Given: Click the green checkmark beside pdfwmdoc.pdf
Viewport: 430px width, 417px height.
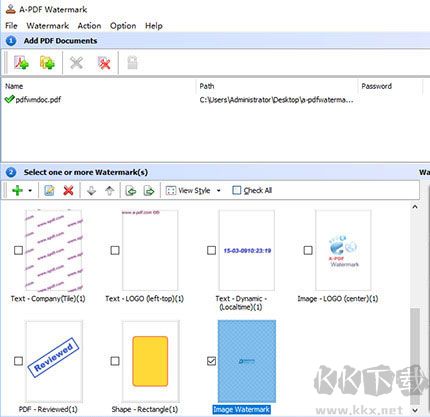Looking at the screenshot, I should [10, 99].
